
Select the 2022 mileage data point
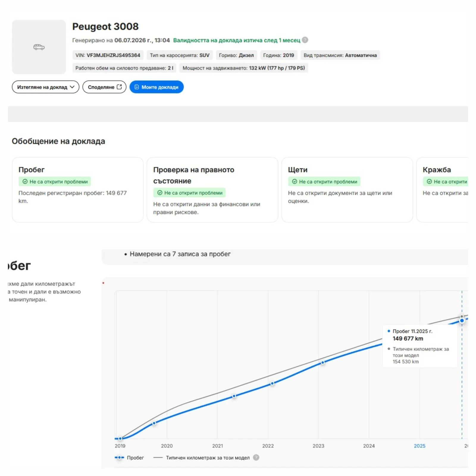tap(272, 383)
